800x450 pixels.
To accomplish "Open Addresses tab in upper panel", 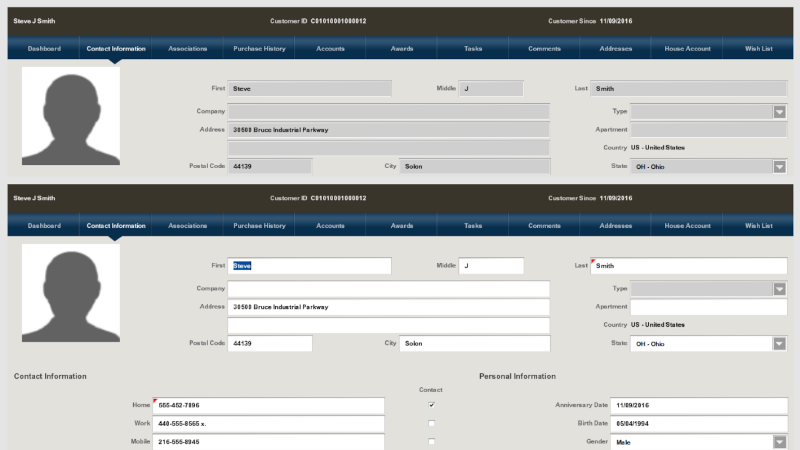I will coord(615,48).
